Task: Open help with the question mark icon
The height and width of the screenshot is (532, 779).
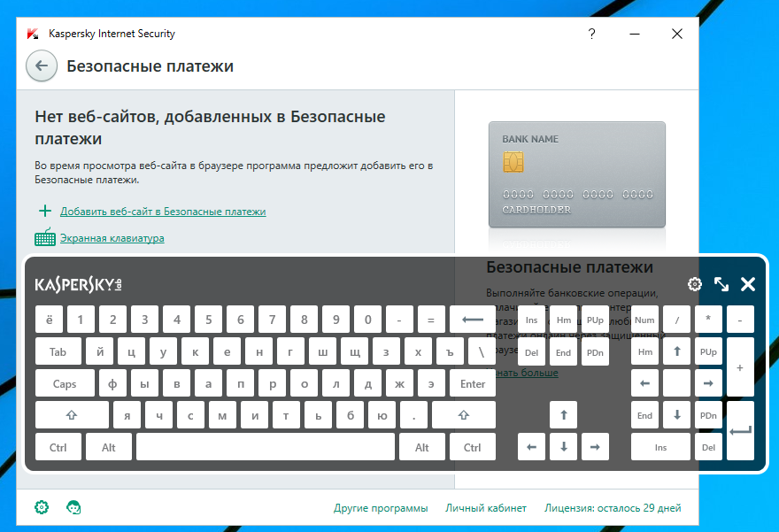Action: click(591, 34)
